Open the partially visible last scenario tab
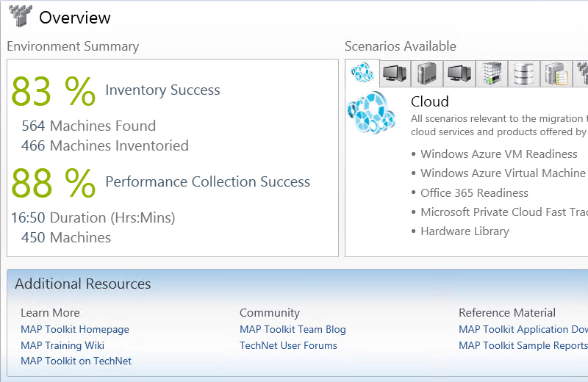 [581, 73]
